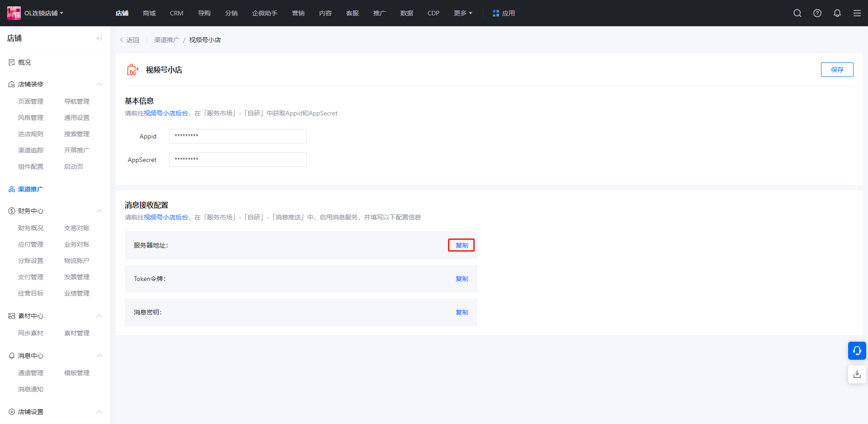Click the 概况 overview icon
Viewport: 868px width, 424px height.
(12, 62)
